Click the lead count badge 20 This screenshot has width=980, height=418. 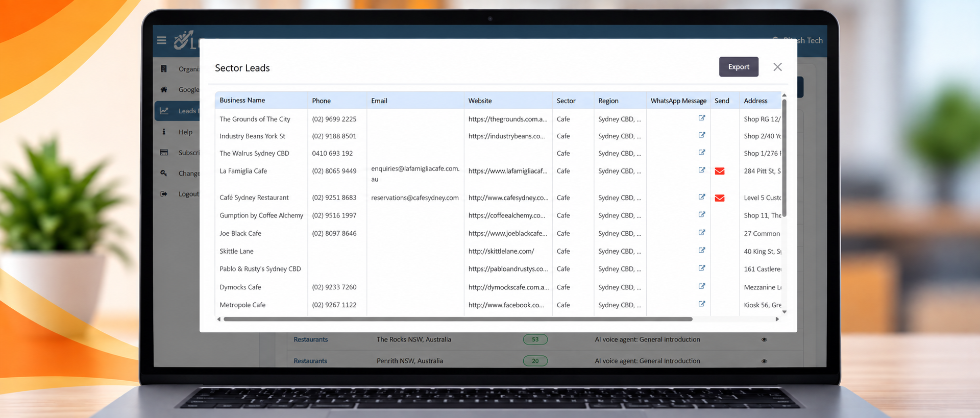(x=535, y=361)
